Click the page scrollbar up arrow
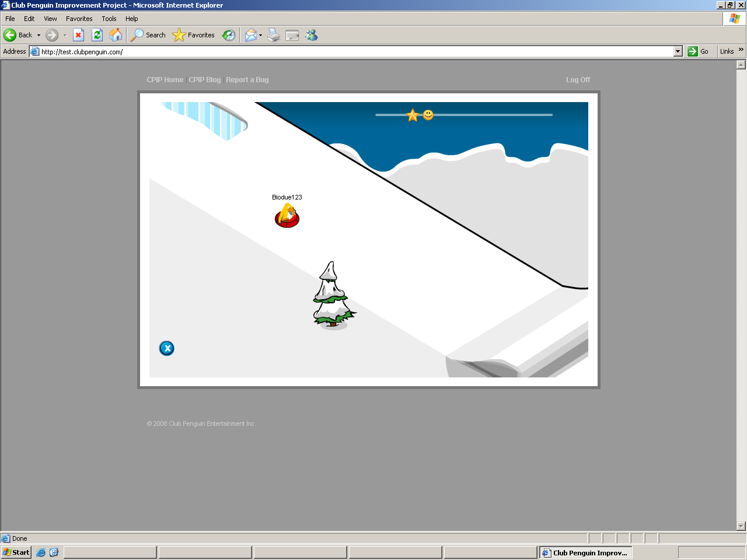Screen dimensions: 747x560 (x=741, y=65)
